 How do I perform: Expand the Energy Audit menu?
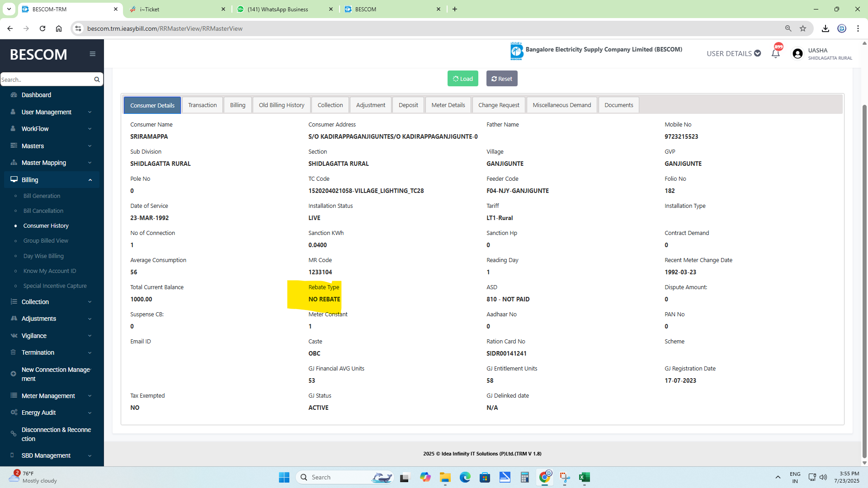click(x=52, y=413)
